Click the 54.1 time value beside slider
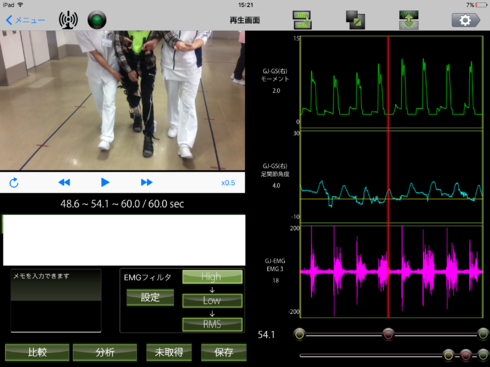The height and width of the screenshot is (367, 490). (266, 335)
